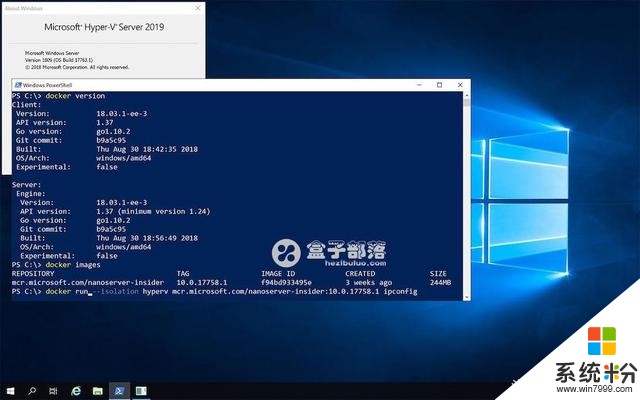Click mcr.microsoft.com/nanoserver-insider repository entry
The height and width of the screenshot is (400, 640).
[88, 282]
